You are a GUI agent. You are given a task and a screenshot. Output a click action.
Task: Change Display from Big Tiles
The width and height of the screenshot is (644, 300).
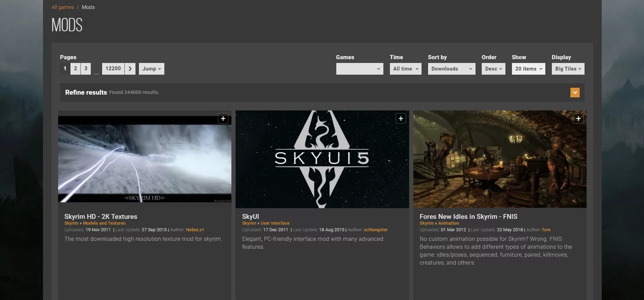coord(568,69)
